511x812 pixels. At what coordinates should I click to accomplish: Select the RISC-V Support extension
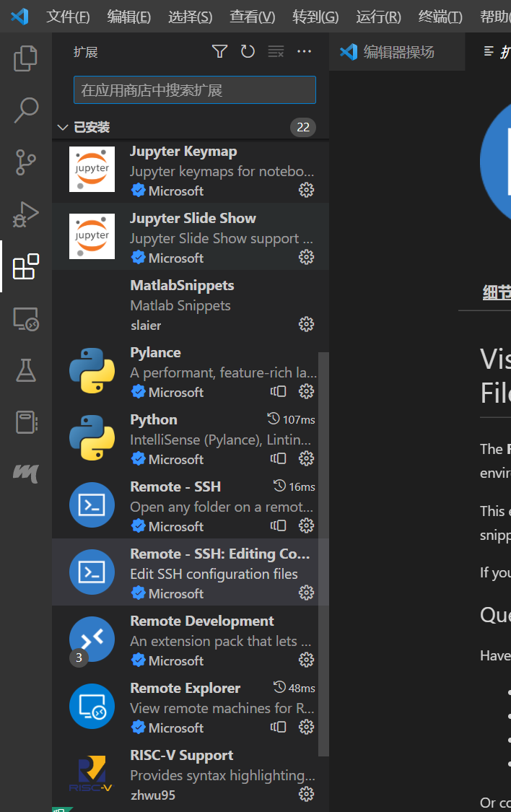click(x=191, y=774)
